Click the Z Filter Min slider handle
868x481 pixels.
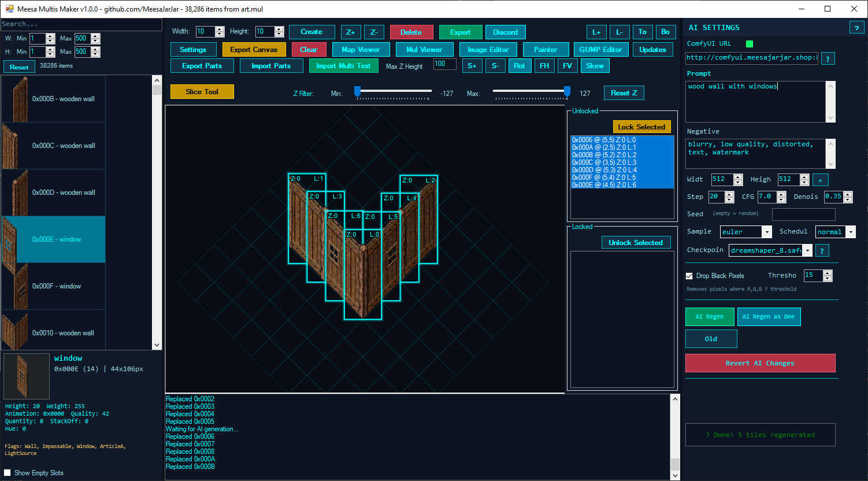357,91
